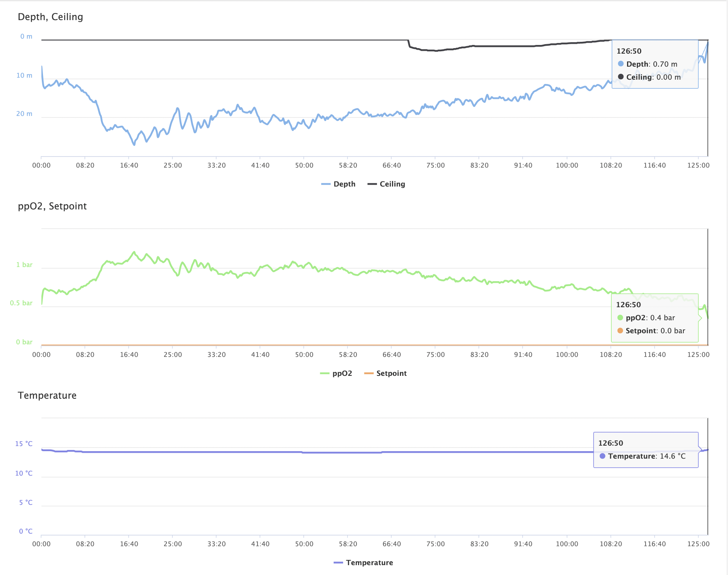Click the 125:00 tick on the temperature chart
The height and width of the screenshot is (575, 728).
click(698, 544)
